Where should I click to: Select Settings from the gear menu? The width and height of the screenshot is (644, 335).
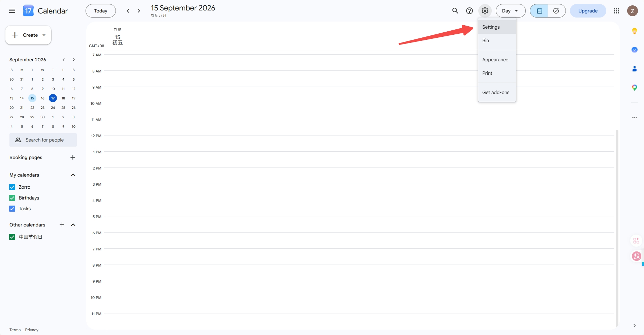click(x=497, y=27)
